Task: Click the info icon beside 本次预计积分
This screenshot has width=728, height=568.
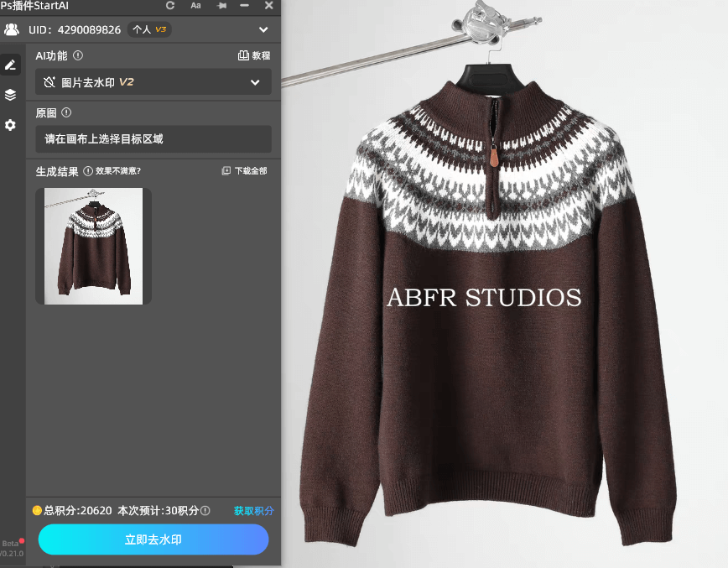Action: (x=205, y=510)
